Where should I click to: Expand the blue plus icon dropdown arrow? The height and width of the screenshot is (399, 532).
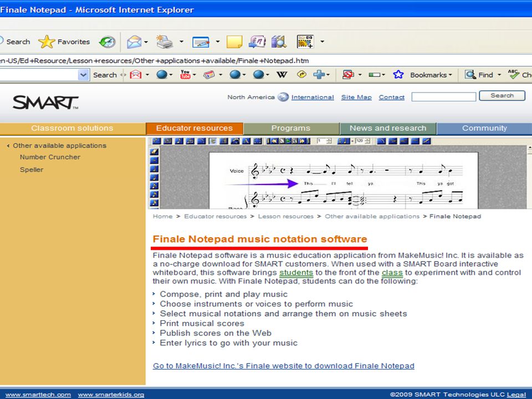[x=329, y=75]
